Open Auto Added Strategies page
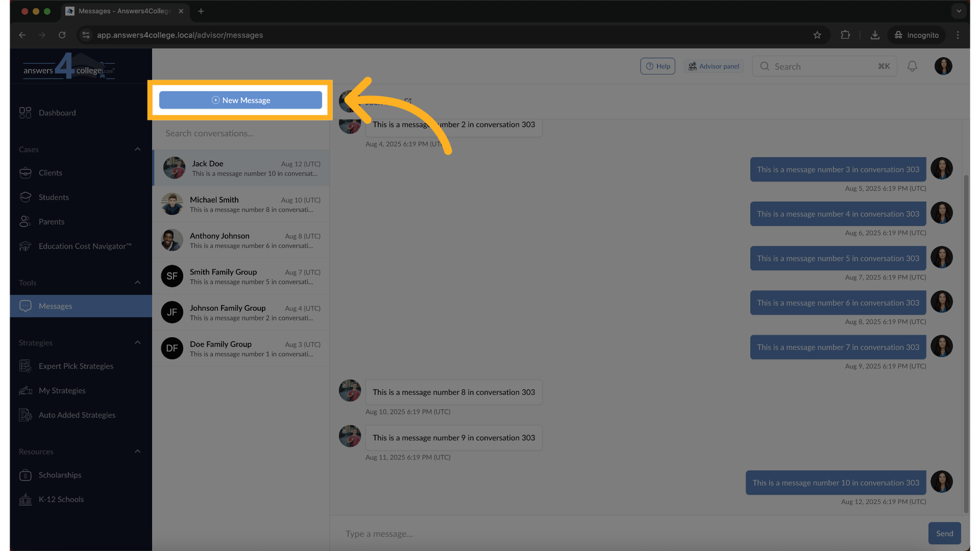 77,415
